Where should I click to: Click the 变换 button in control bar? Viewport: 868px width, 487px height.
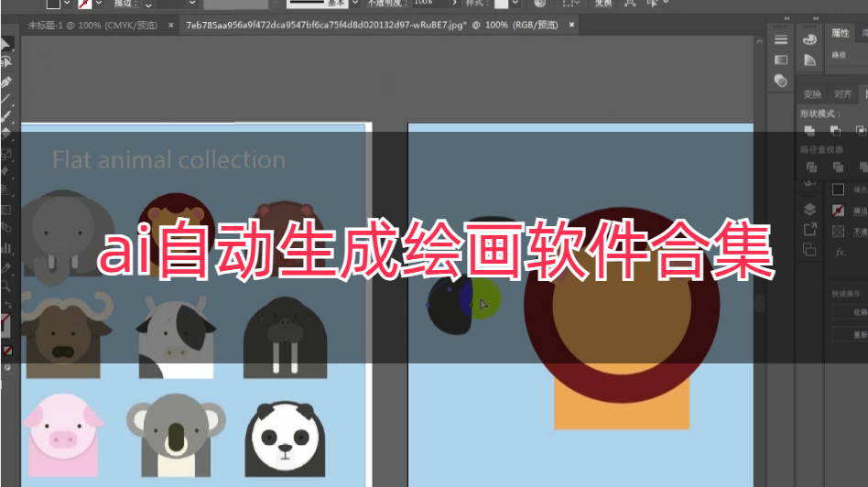602,4
